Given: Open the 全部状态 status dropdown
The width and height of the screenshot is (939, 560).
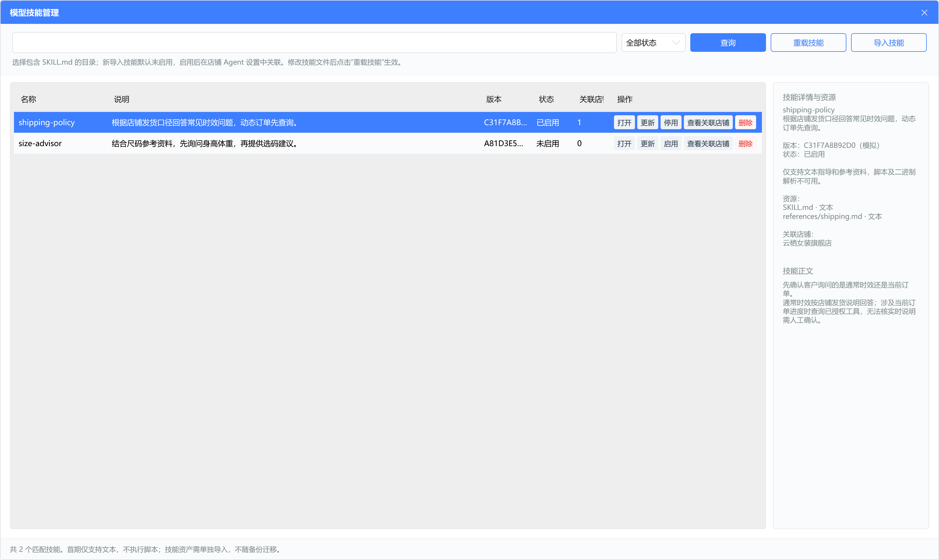Looking at the screenshot, I should coord(653,43).
